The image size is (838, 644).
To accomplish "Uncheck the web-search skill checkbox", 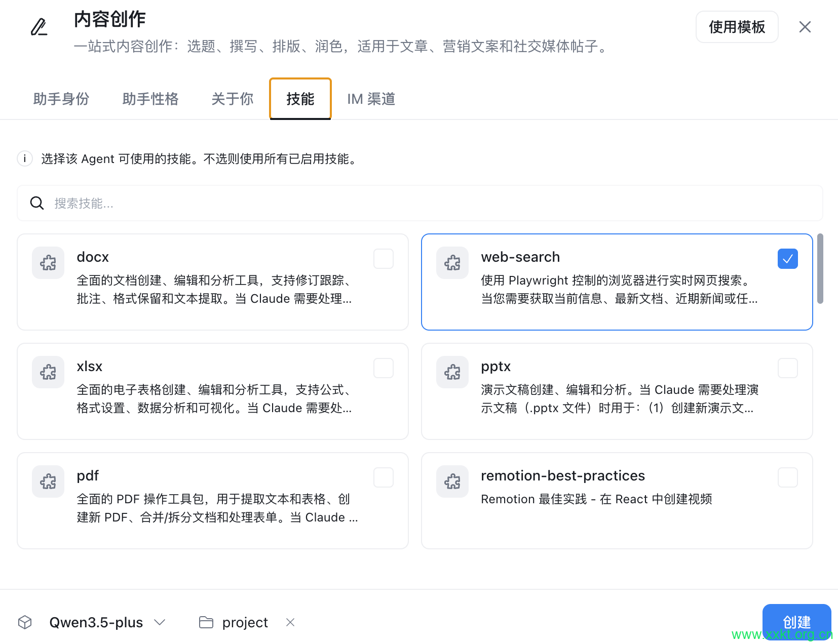I will coord(788,259).
